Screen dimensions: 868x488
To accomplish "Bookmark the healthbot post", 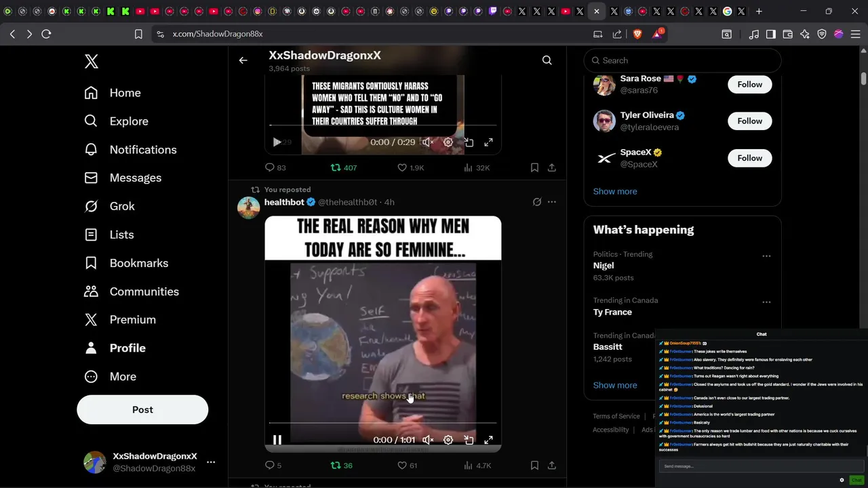I will 534,465.
